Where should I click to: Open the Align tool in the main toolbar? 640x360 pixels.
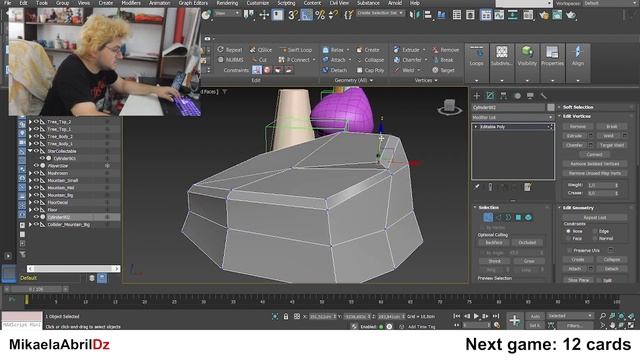pos(428,15)
